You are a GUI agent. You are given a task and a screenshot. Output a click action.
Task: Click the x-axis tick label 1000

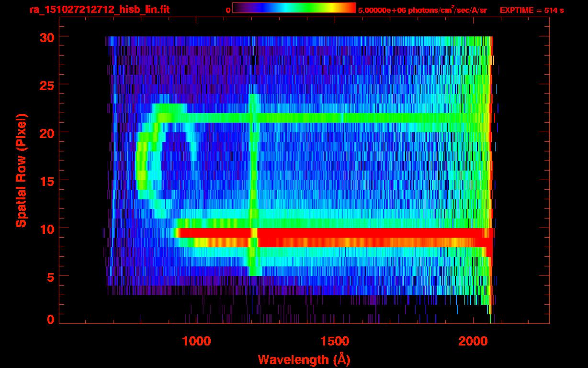click(x=196, y=341)
